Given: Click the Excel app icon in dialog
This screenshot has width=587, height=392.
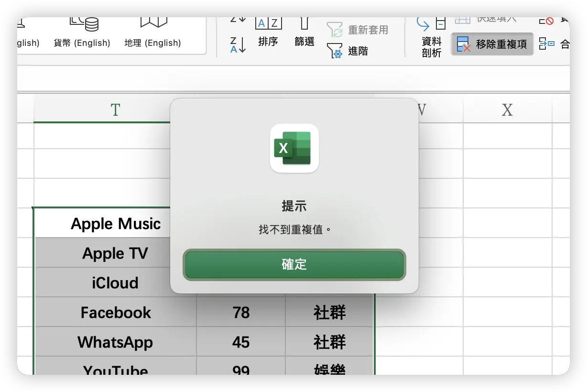Looking at the screenshot, I should [294, 148].
